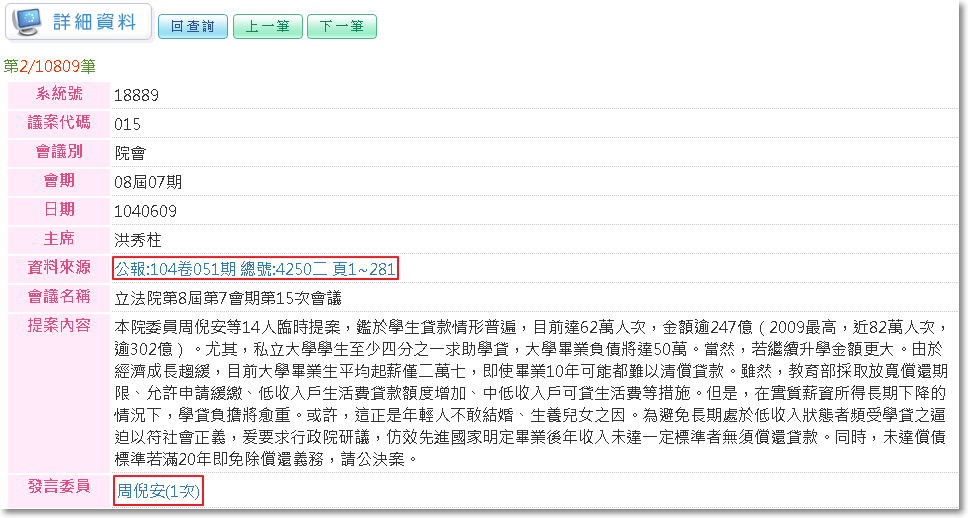Click the 資料來源 row label

tap(59, 267)
